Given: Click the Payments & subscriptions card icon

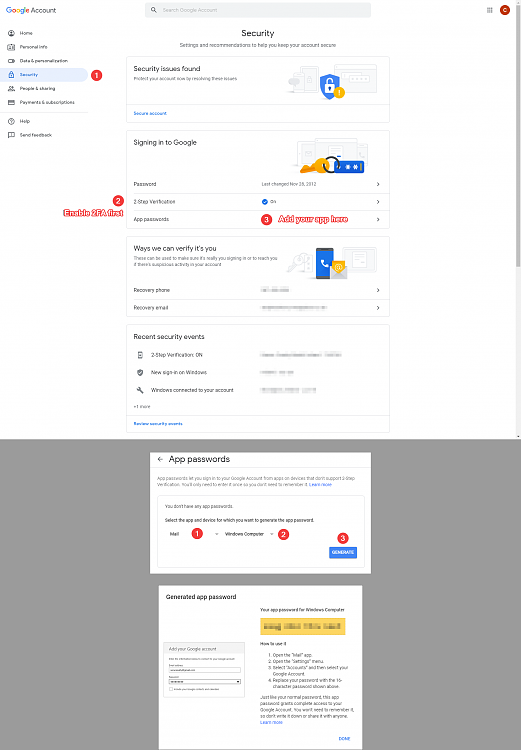Looking at the screenshot, I should click(11, 102).
